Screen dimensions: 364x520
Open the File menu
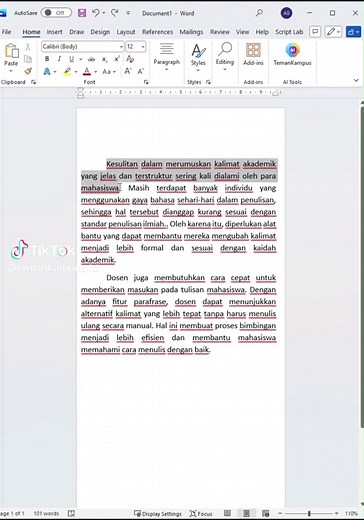(6, 32)
